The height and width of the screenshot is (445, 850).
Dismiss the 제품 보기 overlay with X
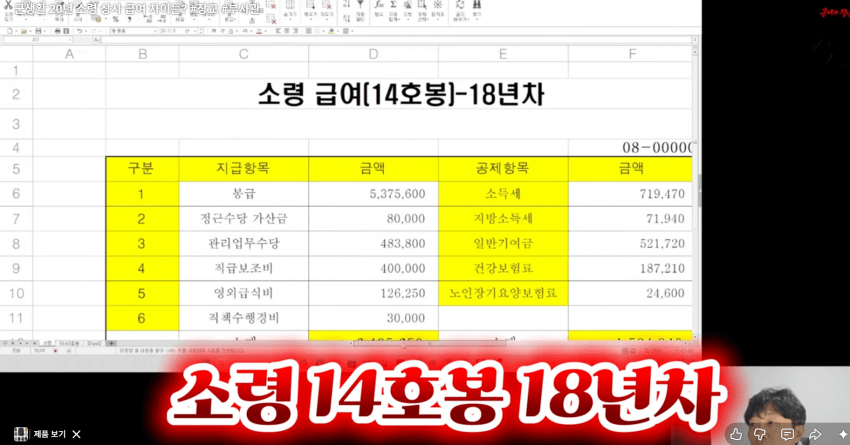[x=76, y=434]
